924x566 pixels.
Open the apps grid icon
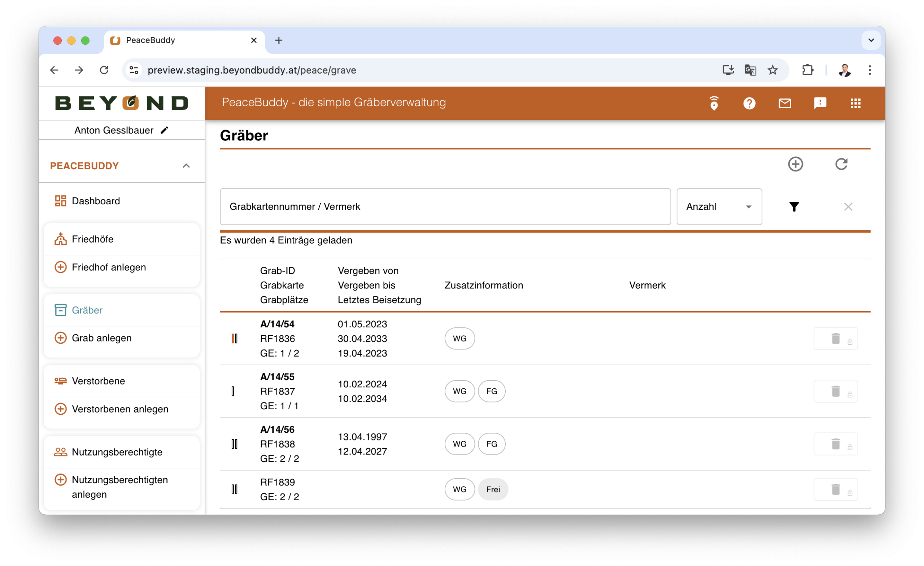pyautogui.click(x=855, y=103)
